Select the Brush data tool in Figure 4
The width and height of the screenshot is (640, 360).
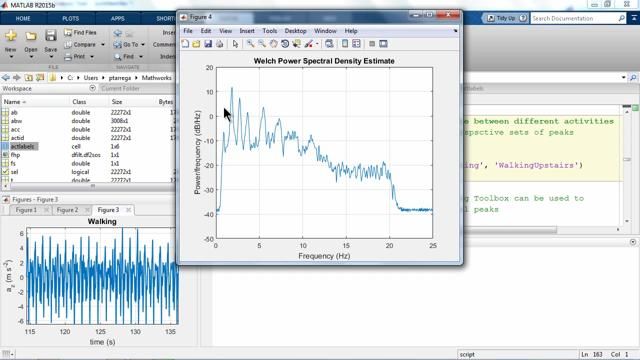pos(309,44)
